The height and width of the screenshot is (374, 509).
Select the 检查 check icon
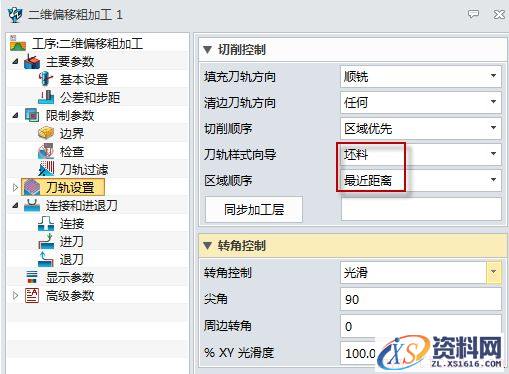click(46, 151)
